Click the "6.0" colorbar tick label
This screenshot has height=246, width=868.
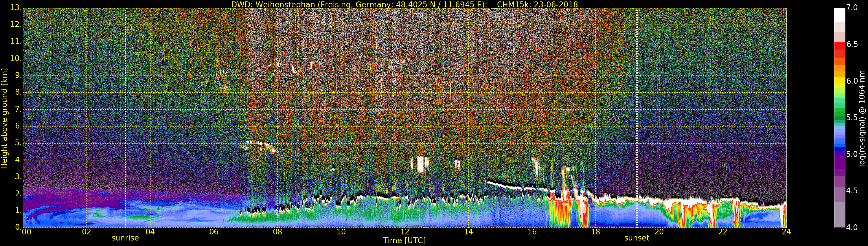point(852,81)
